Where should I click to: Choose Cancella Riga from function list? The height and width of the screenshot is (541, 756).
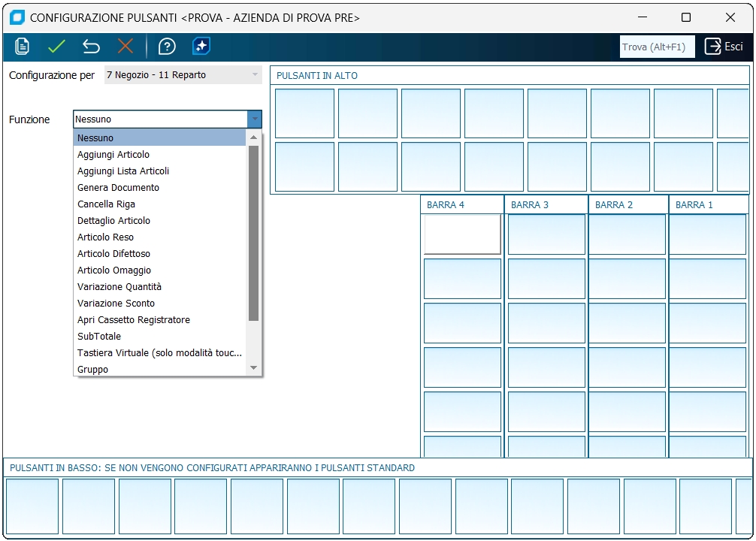pyautogui.click(x=106, y=204)
